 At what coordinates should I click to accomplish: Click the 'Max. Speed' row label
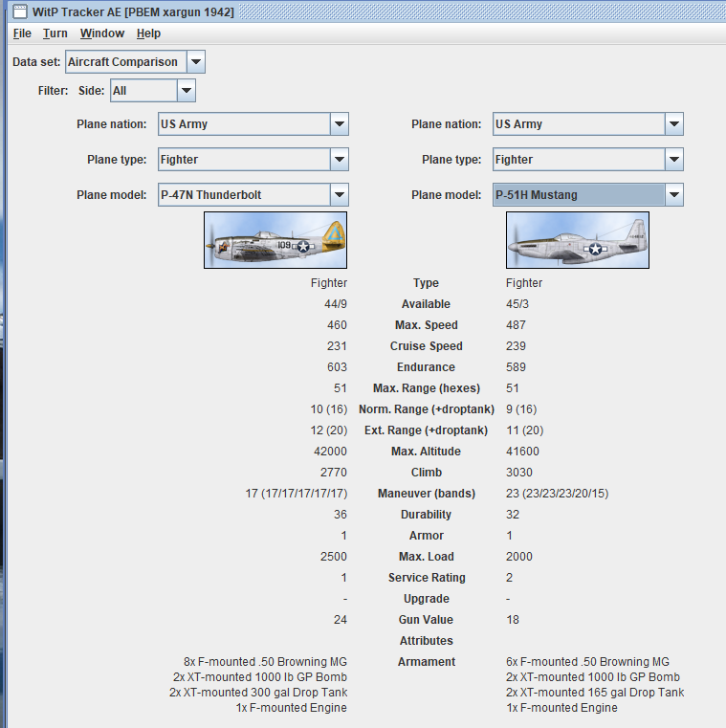(x=427, y=325)
